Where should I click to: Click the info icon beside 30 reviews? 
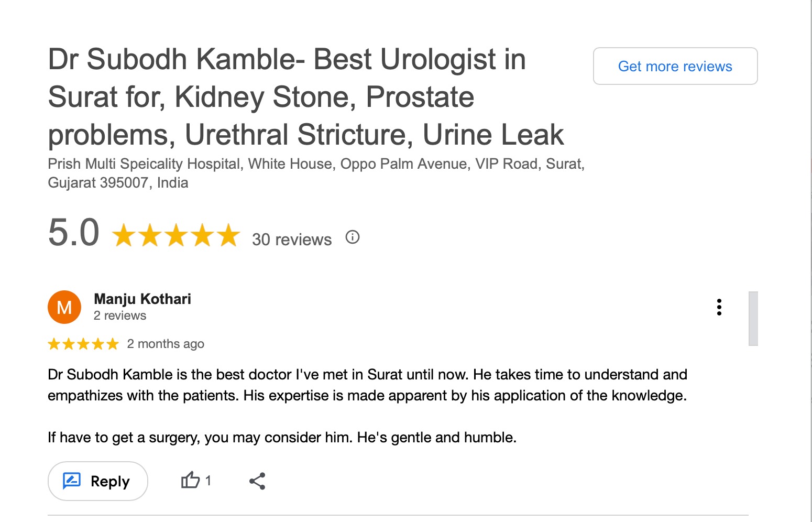coord(353,237)
